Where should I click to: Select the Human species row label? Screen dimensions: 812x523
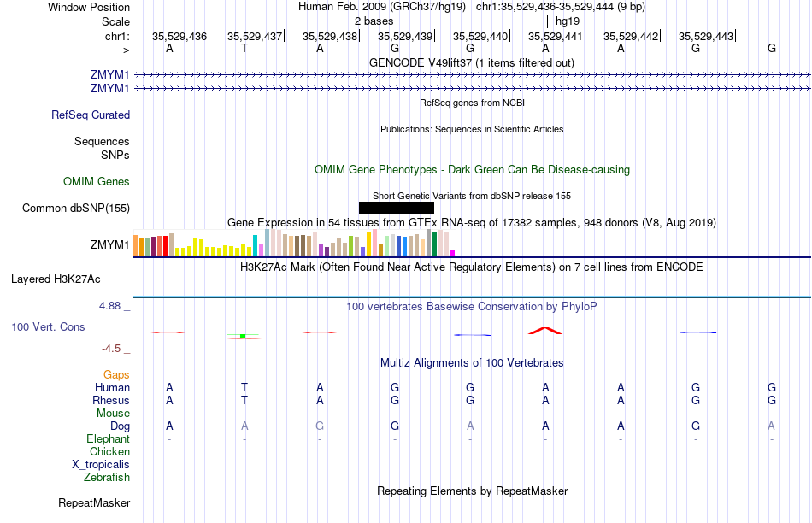(112, 387)
